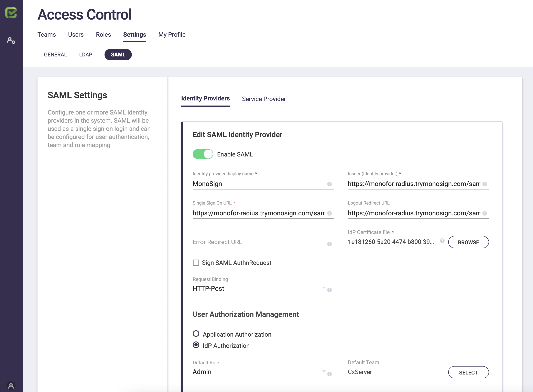The image size is (533, 392).
Task: Go to the Users tab
Action: (x=76, y=35)
